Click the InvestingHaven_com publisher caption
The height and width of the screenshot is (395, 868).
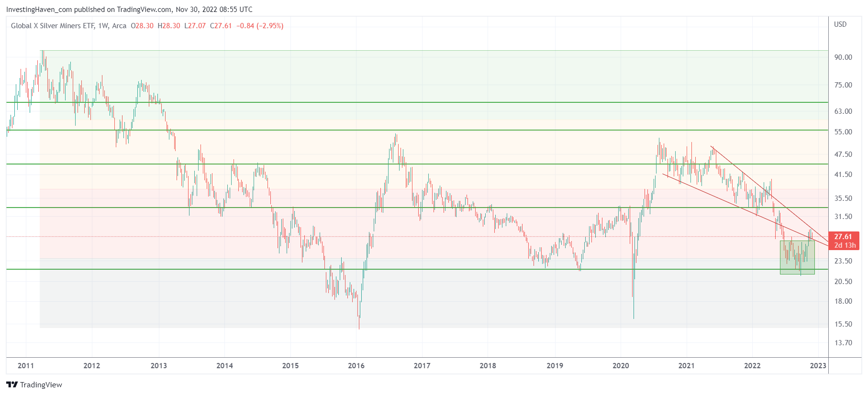coord(129,10)
